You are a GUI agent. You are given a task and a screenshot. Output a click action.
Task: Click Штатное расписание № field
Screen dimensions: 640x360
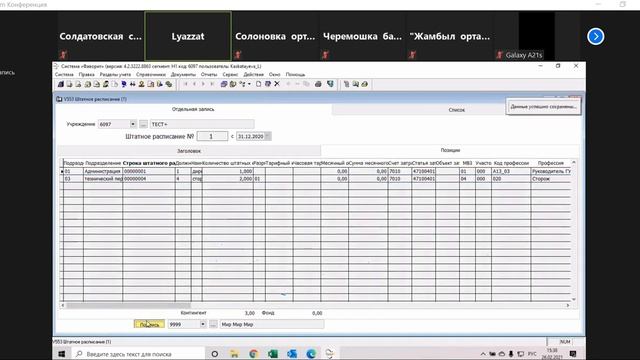[x=212, y=136]
